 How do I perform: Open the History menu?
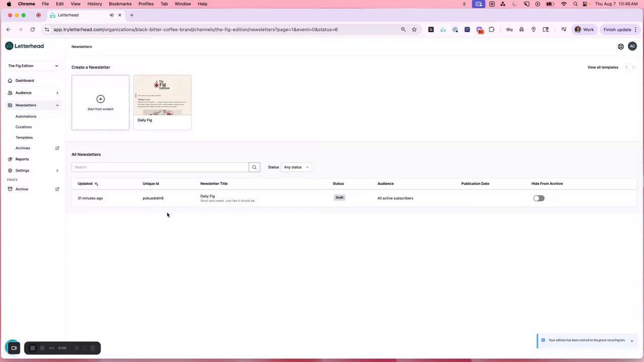pyautogui.click(x=95, y=4)
